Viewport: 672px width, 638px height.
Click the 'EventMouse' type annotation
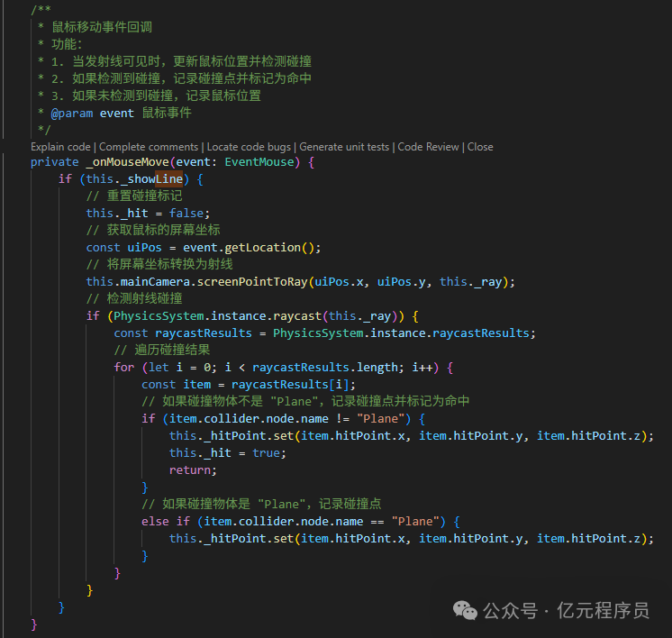tap(259, 162)
